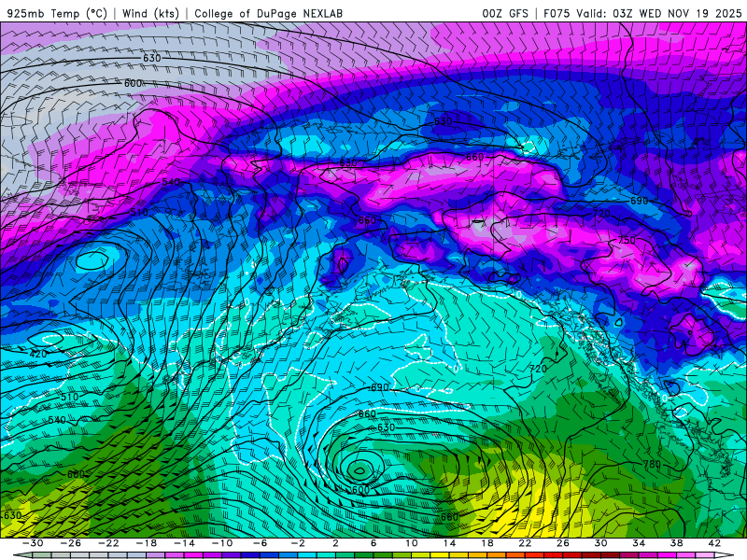Click the "925mb Temp (°C)" title text
The height and width of the screenshot is (560, 747).
click(57, 13)
